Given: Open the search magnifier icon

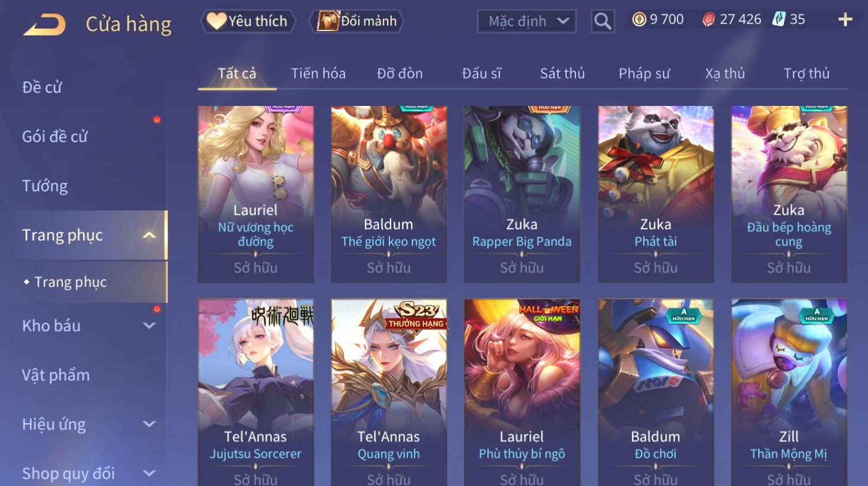Looking at the screenshot, I should pyautogui.click(x=602, y=21).
